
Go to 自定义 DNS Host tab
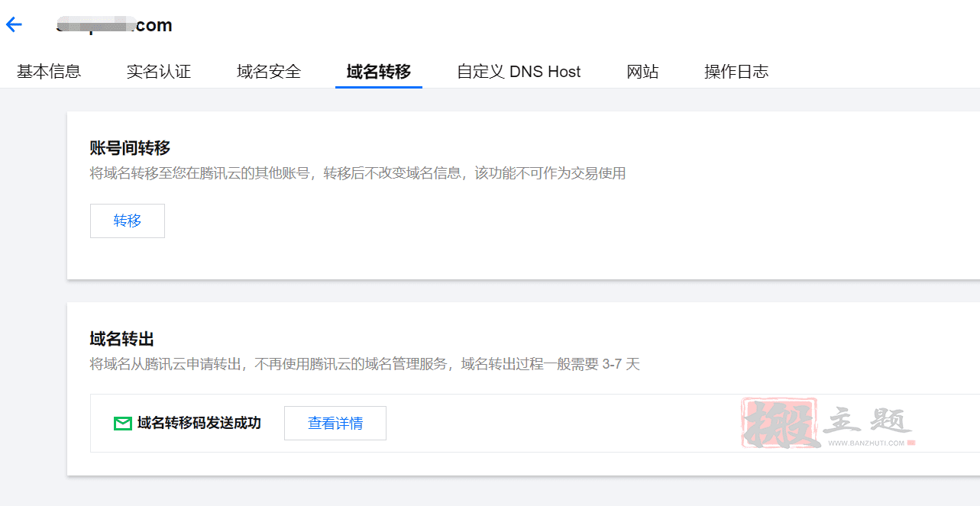(x=519, y=72)
